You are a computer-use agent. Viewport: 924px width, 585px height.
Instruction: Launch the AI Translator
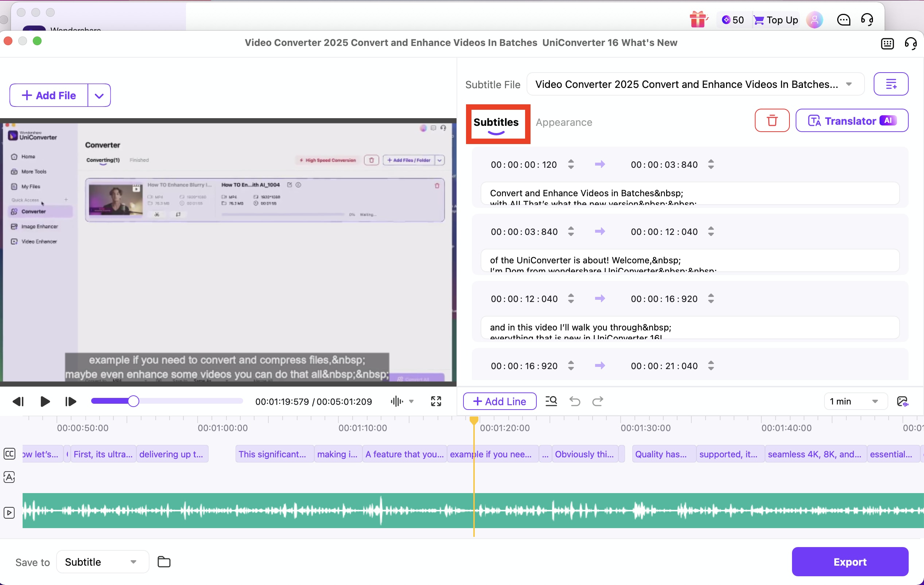tap(852, 120)
